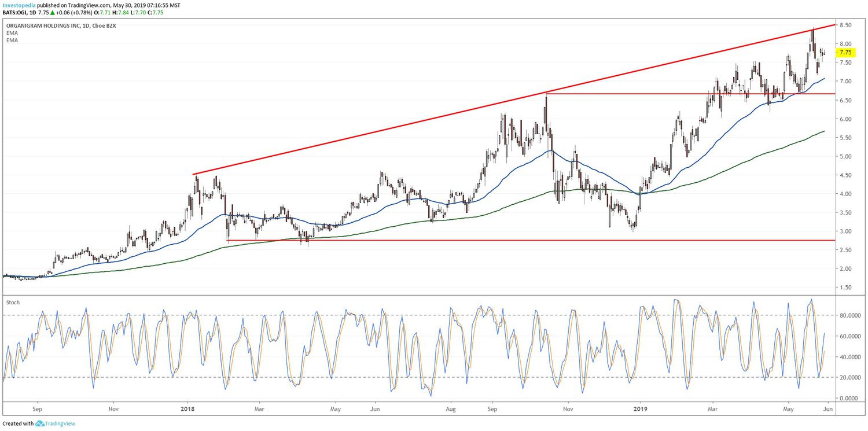This screenshot has height=431, width=868.
Task: Click the 2.00 price axis label
Action: 845,268
